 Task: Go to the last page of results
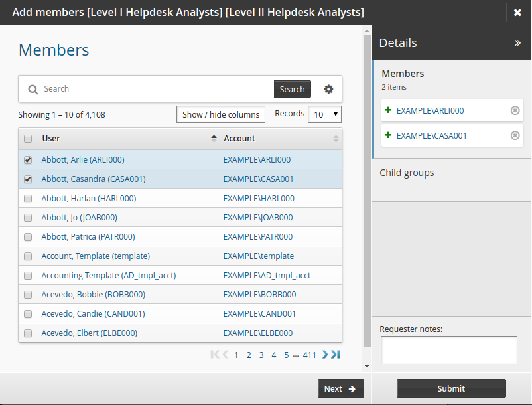(336, 355)
